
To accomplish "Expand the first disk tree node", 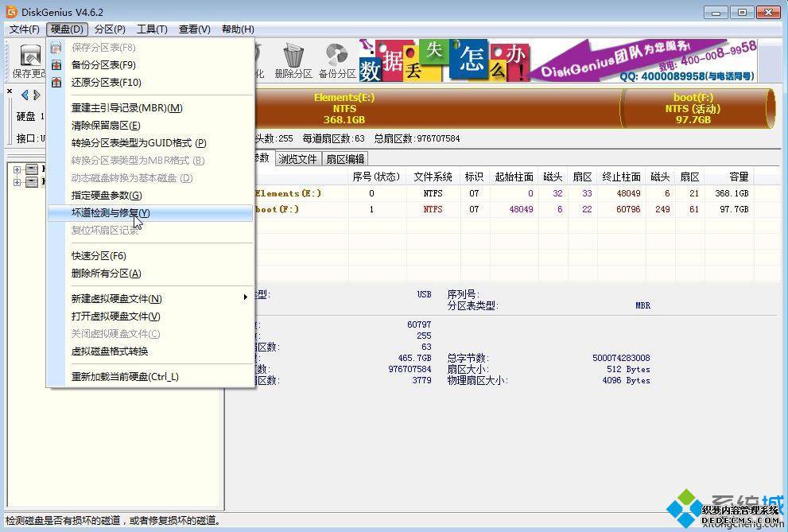I will [17, 169].
